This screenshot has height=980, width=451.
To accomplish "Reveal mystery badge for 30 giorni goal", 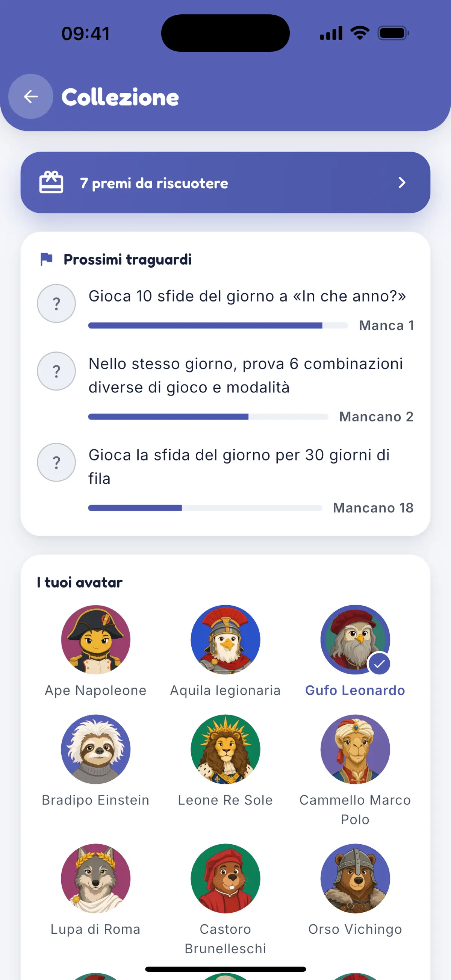I will click(x=56, y=462).
